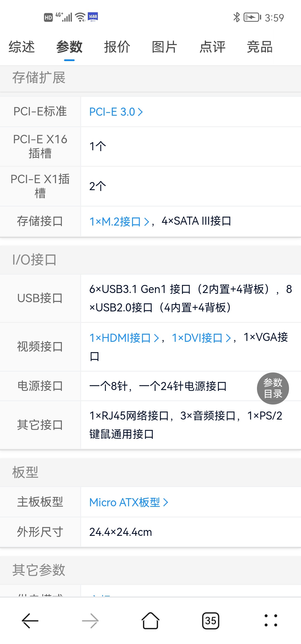Tap the browser forward arrow
The image size is (301, 644).
click(x=90, y=621)
